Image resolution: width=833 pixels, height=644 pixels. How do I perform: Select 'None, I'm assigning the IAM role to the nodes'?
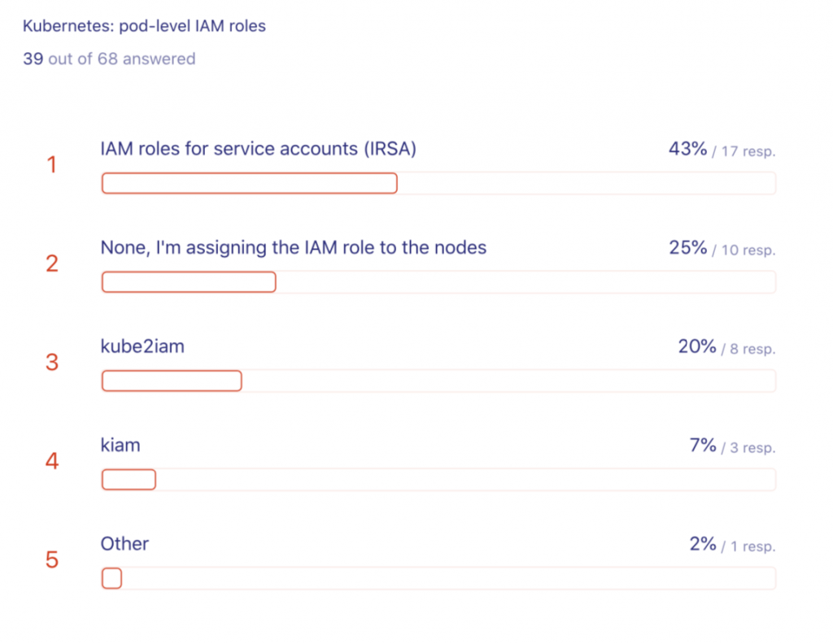click(x=293, y=247)
